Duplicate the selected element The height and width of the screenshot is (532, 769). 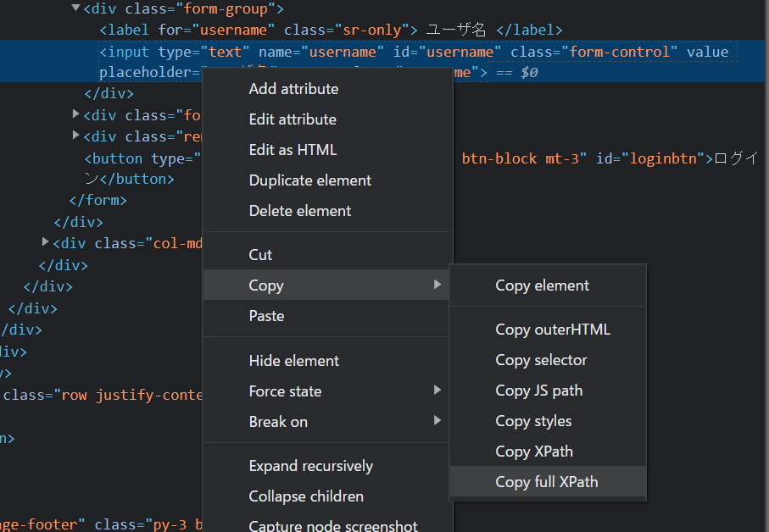coord(310,180)
